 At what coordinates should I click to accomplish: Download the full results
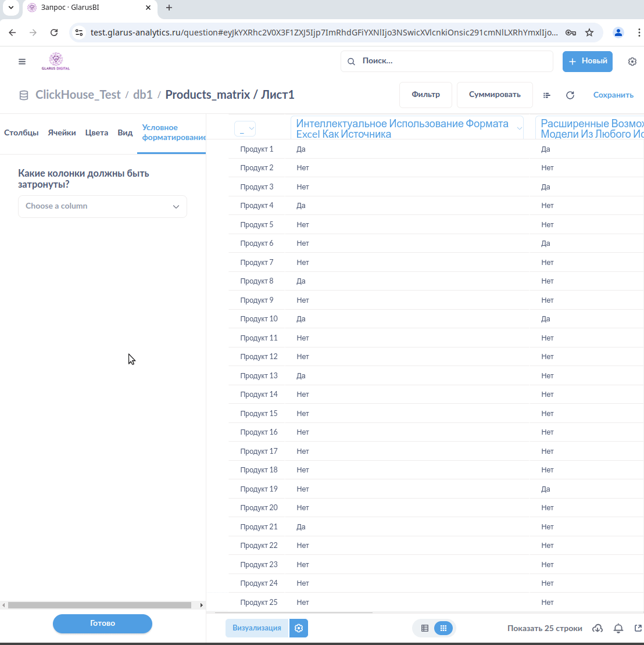[x=598, y=628]
